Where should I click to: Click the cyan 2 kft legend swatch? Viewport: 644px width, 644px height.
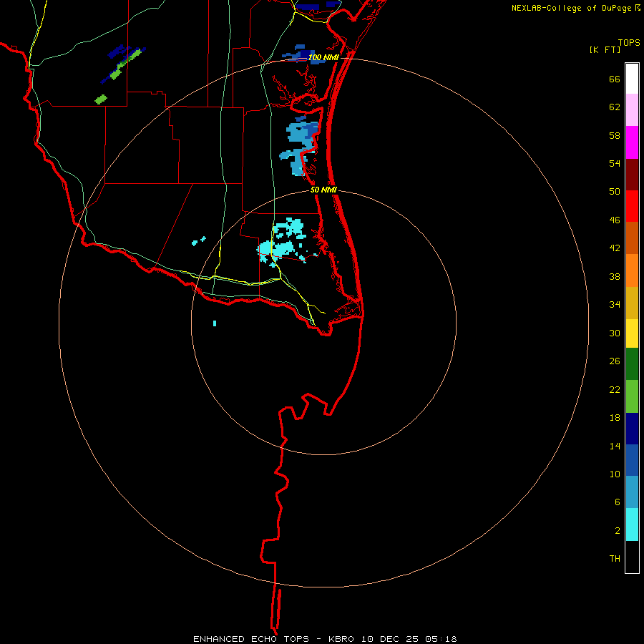coord(632,525)
